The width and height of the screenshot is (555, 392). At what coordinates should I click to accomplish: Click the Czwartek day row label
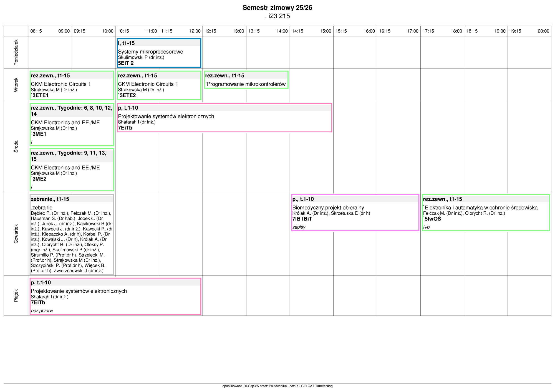point(16,234)
